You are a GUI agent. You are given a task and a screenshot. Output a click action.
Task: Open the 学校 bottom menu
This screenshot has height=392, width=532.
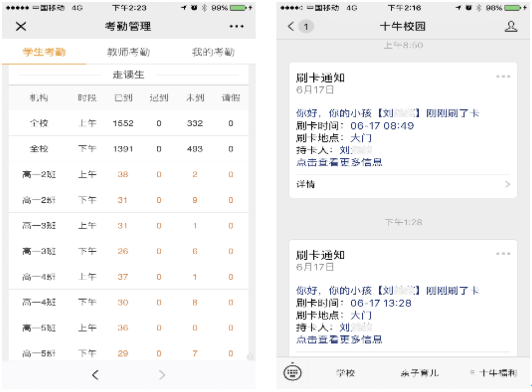346,373
